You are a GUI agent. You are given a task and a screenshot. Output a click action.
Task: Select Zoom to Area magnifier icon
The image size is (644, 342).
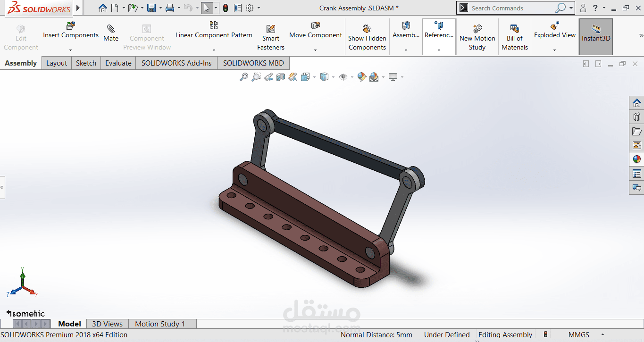pyautogui.click(x=256, y=77)
